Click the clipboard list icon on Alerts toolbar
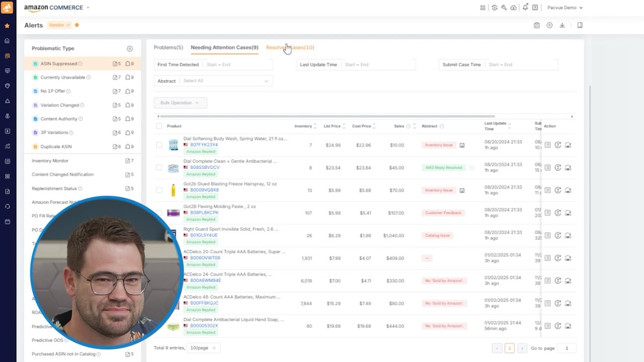 pos(537,25)
